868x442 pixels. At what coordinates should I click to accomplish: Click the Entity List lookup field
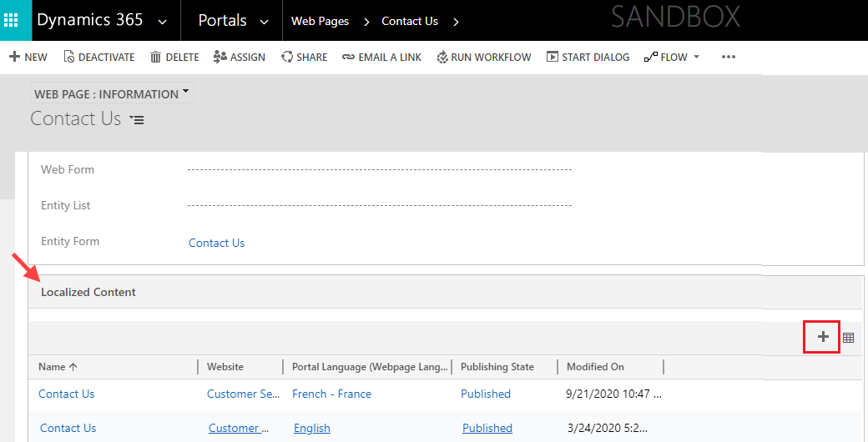(380, 205)
